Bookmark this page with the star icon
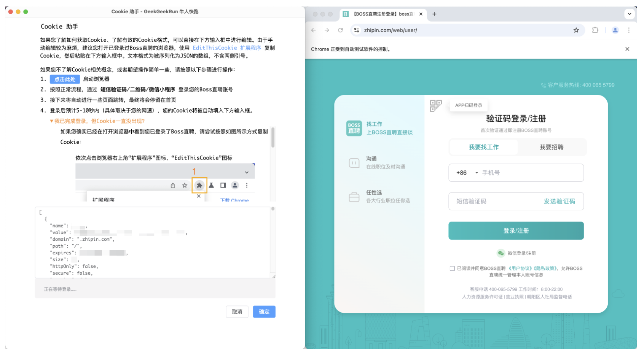The image size is (644, 356). tap(576, 30)
